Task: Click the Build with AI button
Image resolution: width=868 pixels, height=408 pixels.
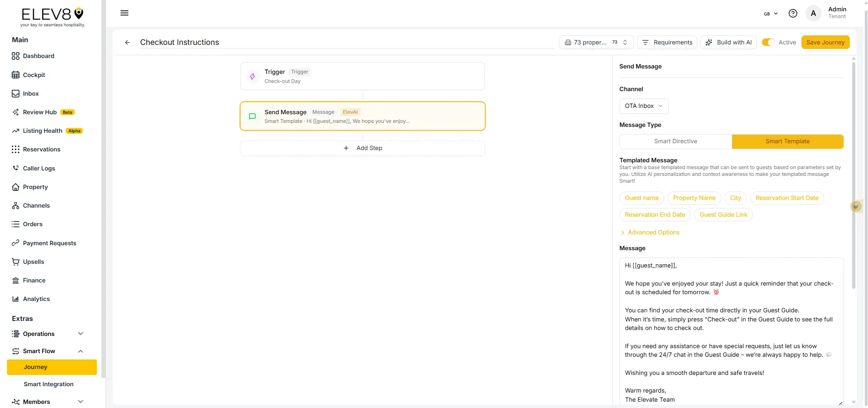Action: click(x=729, y=42)
